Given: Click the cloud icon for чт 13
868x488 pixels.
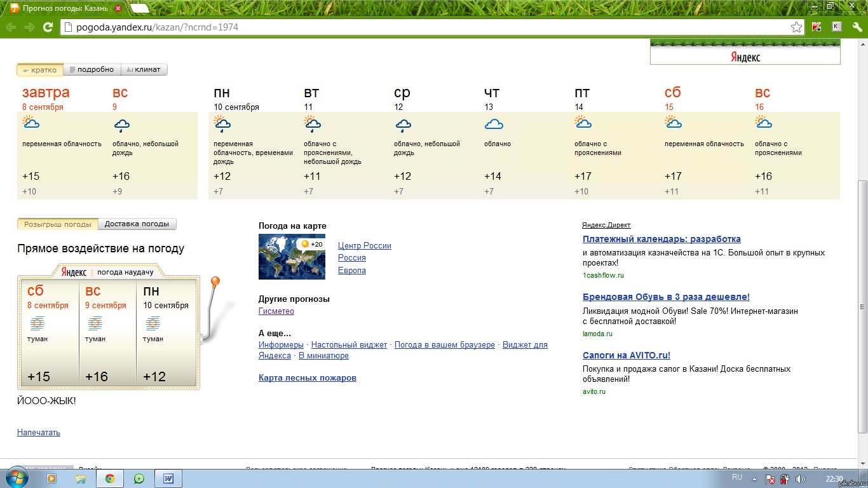Looking at the screenshot, I should pos(493,123).
